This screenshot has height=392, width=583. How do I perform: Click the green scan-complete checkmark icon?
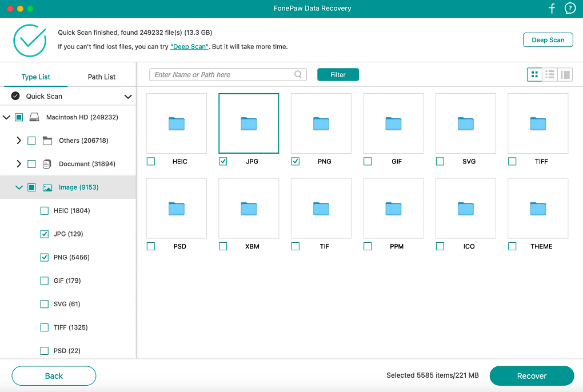tap(29, 40)
